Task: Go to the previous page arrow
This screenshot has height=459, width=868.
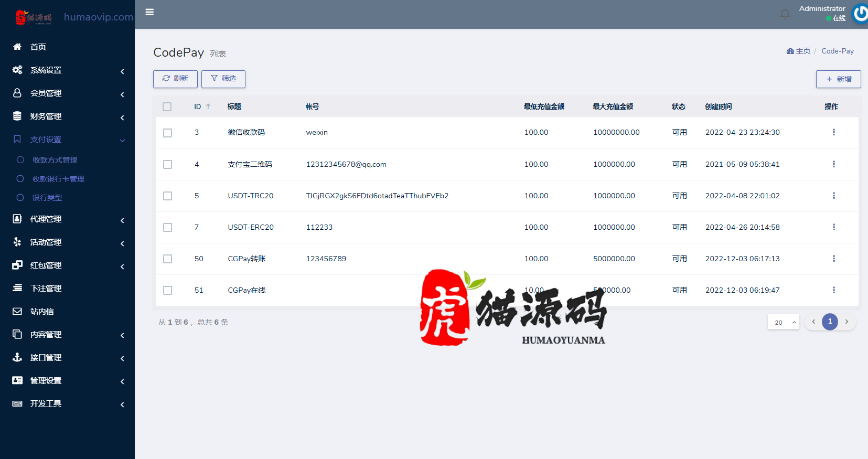Action: click(813, 322)
